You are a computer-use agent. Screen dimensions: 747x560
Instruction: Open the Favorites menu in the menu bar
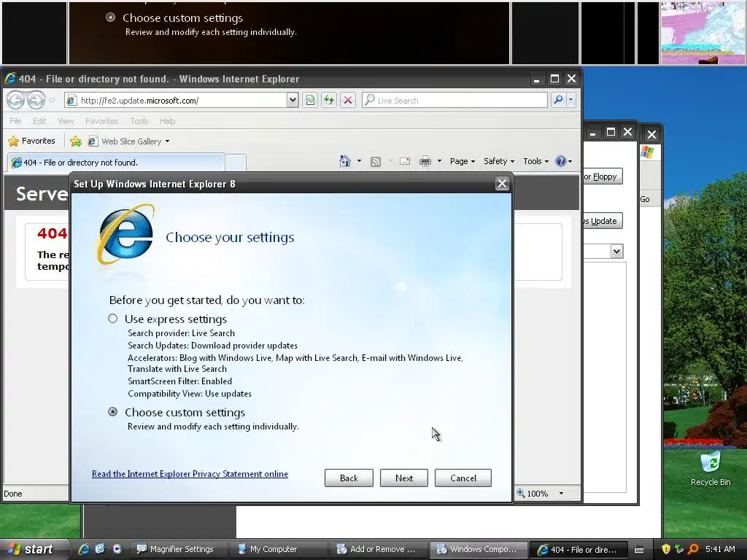click(x=101, y=121)
